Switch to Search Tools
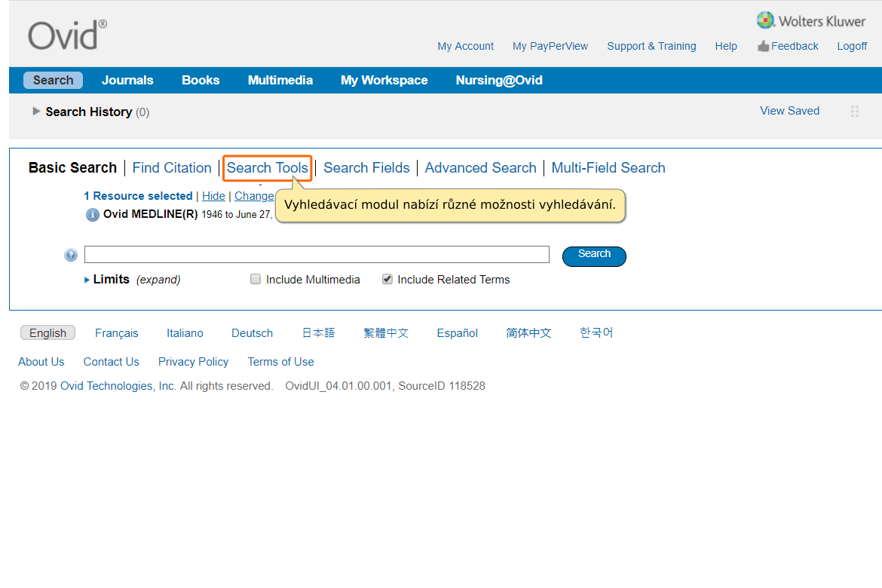 tap(267, 167)
